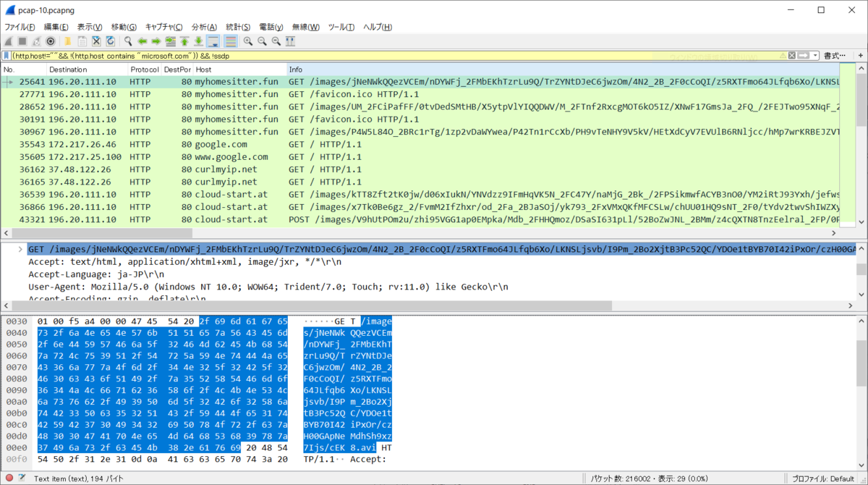Sort by the No. column header
Screen dimensions: 868x485
[23, 69]
